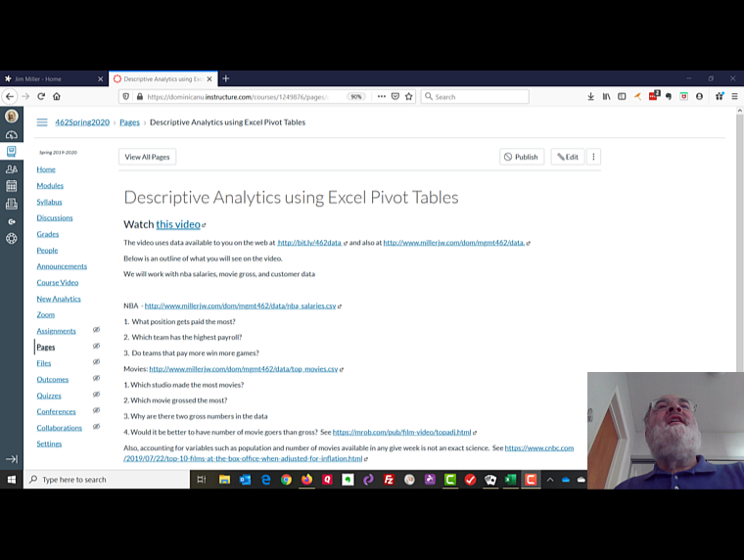Open Home in the course menu

point(46,169)
